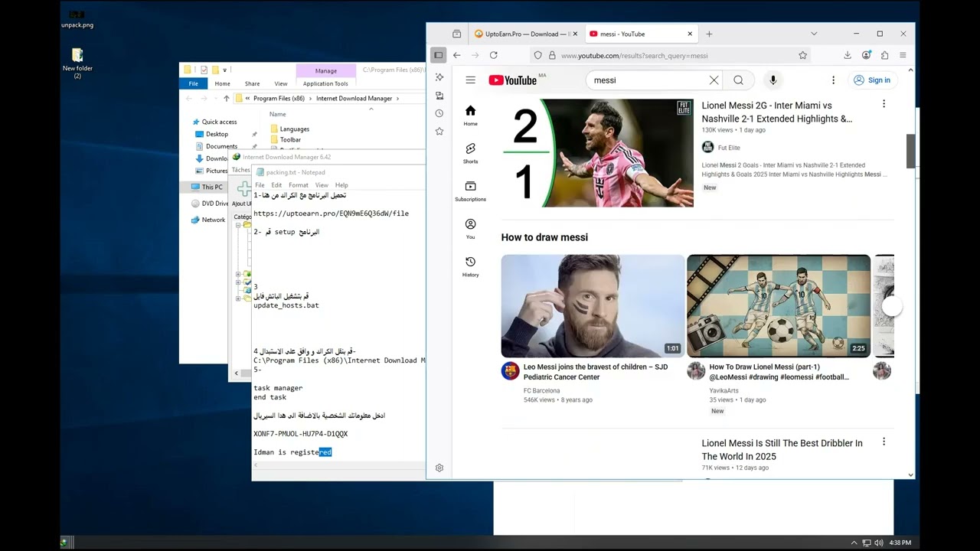Open a new Firefox tab

tap(709, 34)
